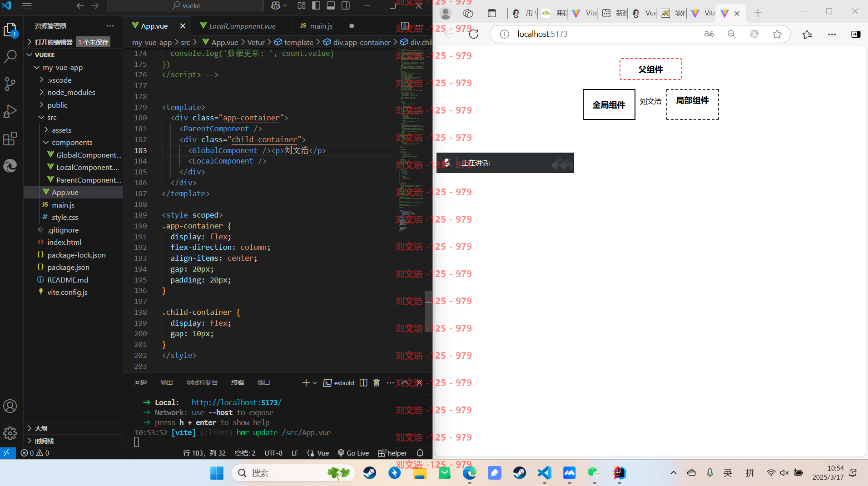Image resolution: width=868 pixels, height=486 pixels.
Task: Open a new Edge browser tab
Action: click(758, 13)
